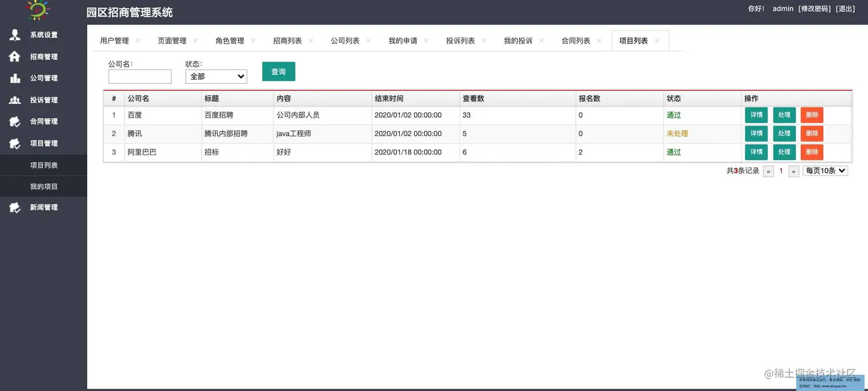868x391 pixels.
Task: Close the 项目列表 tab
Action: 657,41
